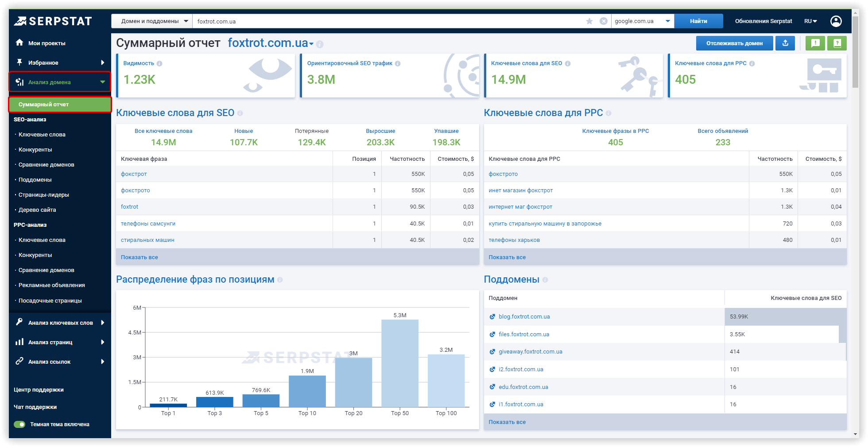The height and width of the screenshot is (447, 868).
Task: Click Отслеживать домен button
Action: click(x=734, y=43)
